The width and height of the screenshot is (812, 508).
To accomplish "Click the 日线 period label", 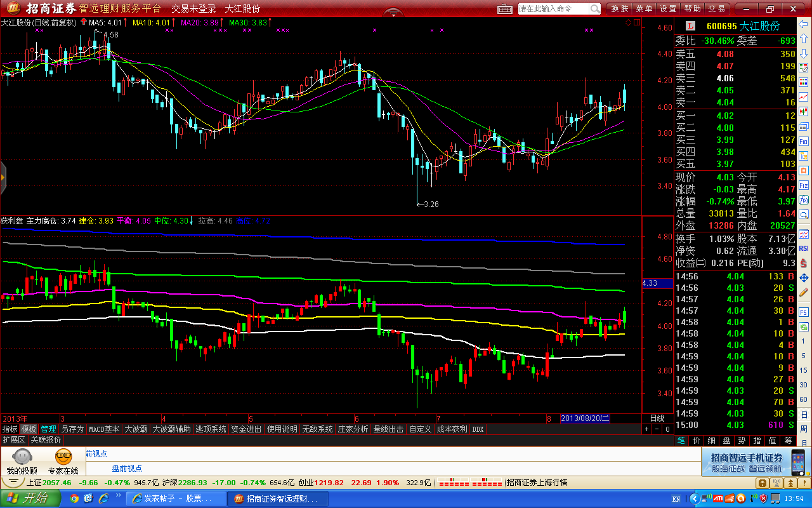I will click(657, 418).
